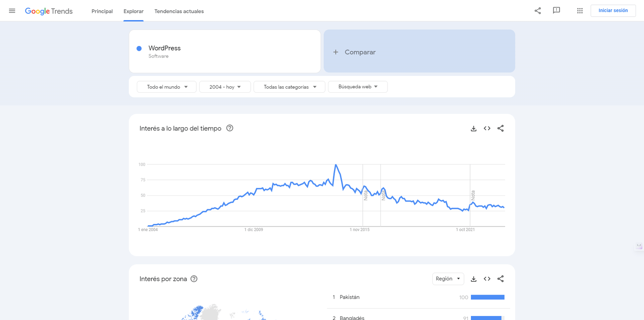Click the Pakistán score value 100
644x320 pixels.
tap(464, 297)
